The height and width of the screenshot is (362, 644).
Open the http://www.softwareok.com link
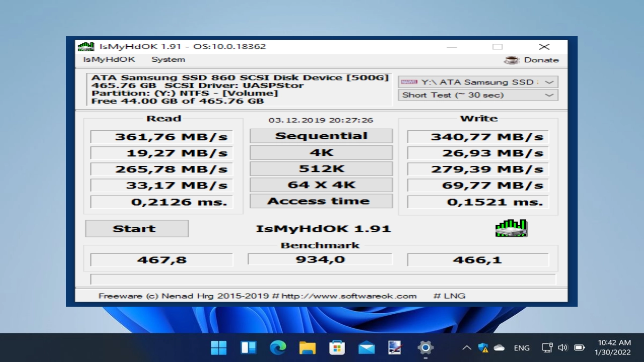pyautogui.click(x=349, y=296)
